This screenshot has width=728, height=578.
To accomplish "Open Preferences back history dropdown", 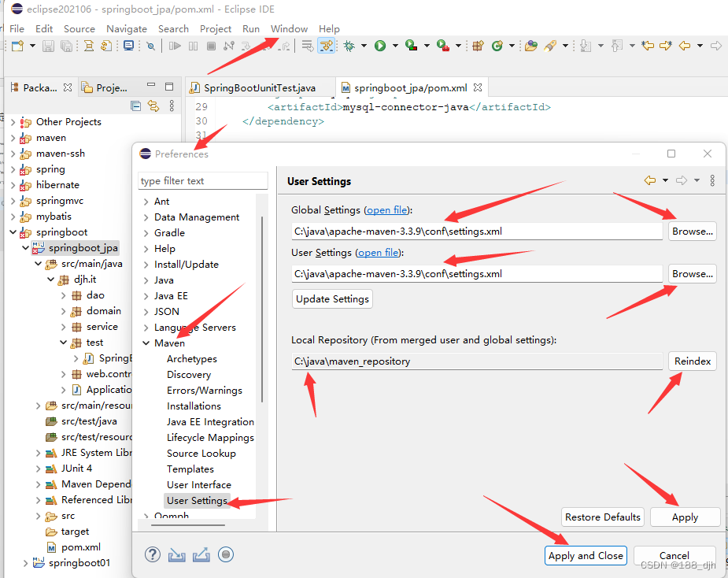I will [665, 180].
